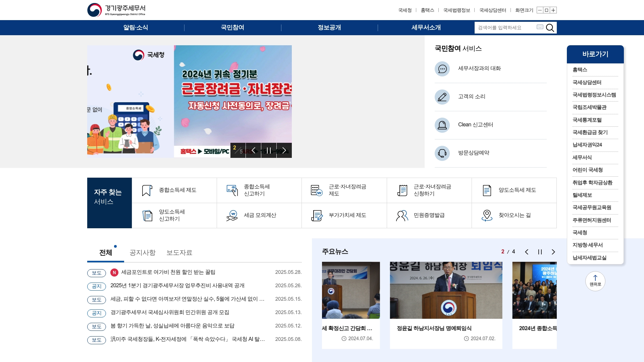
Task: Click the search input field
Action: point(505,28)
